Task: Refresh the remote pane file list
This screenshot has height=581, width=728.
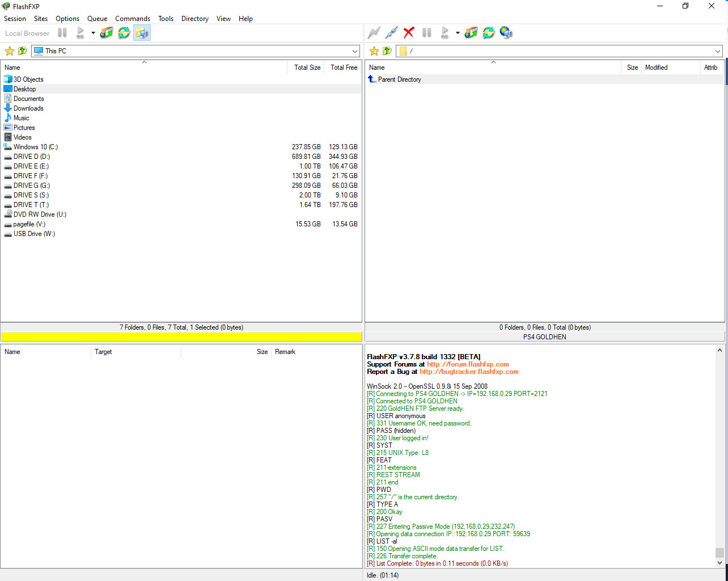Action: tap(488, 33)
